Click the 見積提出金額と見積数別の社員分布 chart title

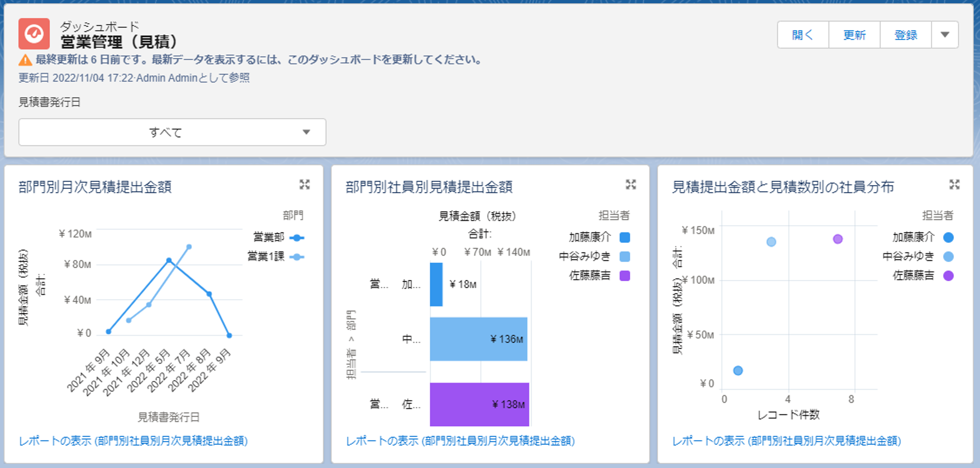point(783,187)
